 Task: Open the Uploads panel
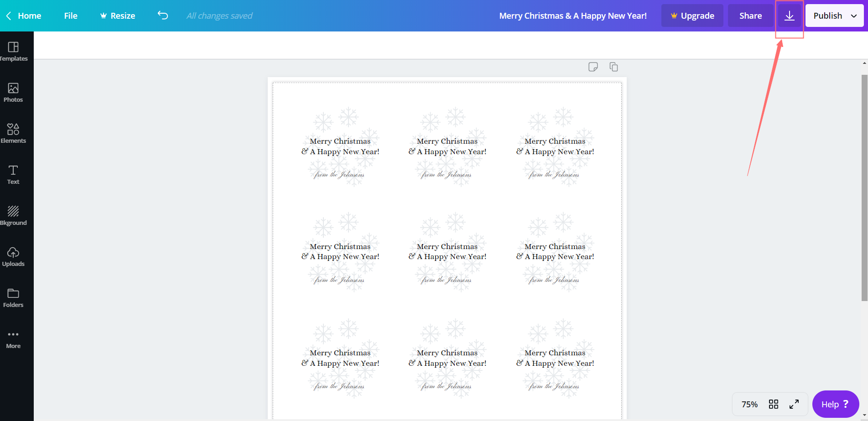click(x=13, y=255)
